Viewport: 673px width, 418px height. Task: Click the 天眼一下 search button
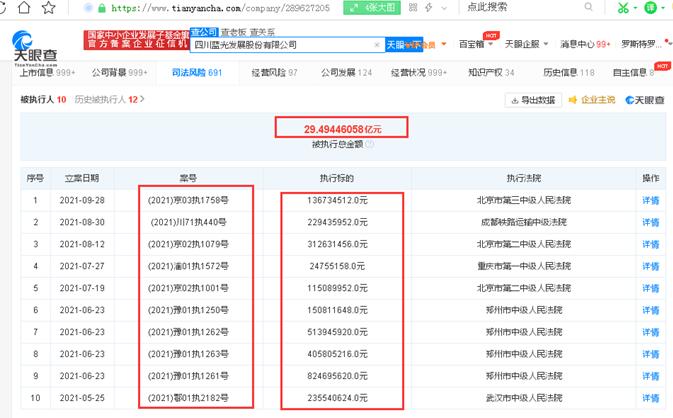[403, 45]
